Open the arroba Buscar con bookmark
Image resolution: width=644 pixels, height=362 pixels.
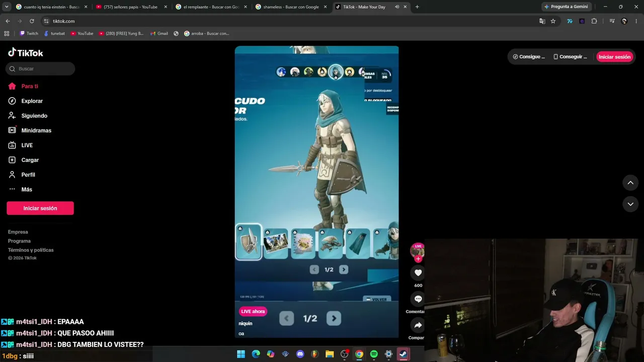[x=206, y=34]
